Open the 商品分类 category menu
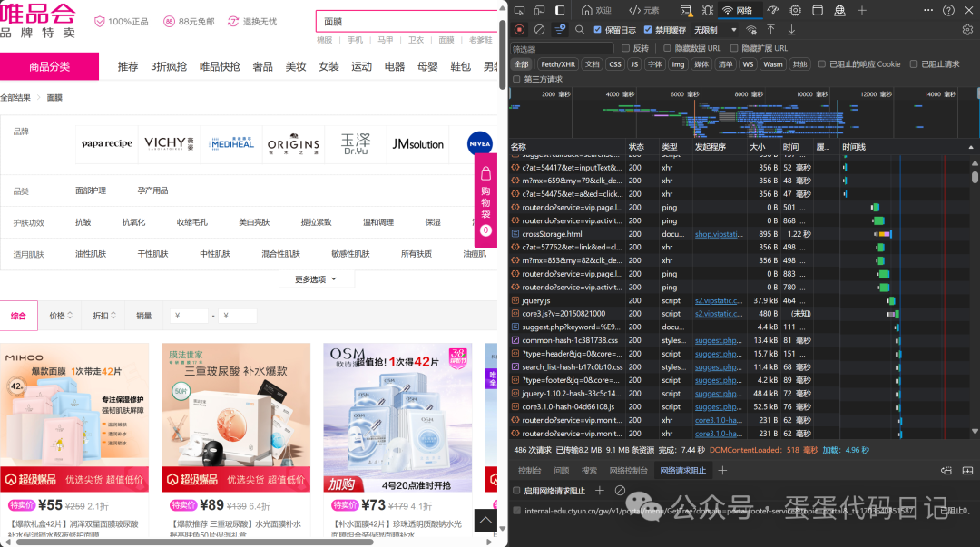Viewport: 980px width, 547px height. pos(49,66)
